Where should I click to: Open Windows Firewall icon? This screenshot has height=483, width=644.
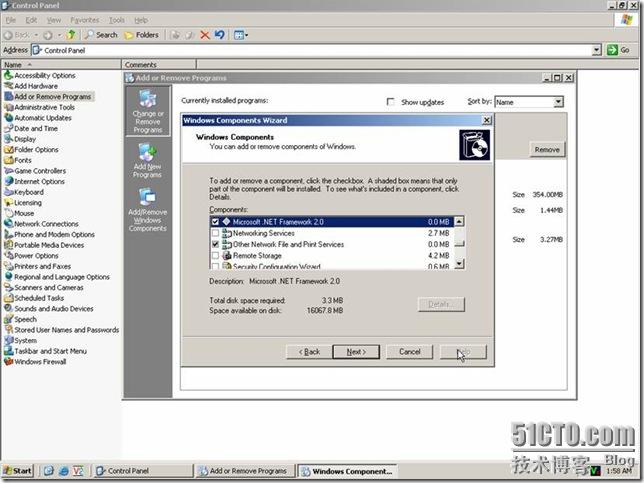(9, 362)
